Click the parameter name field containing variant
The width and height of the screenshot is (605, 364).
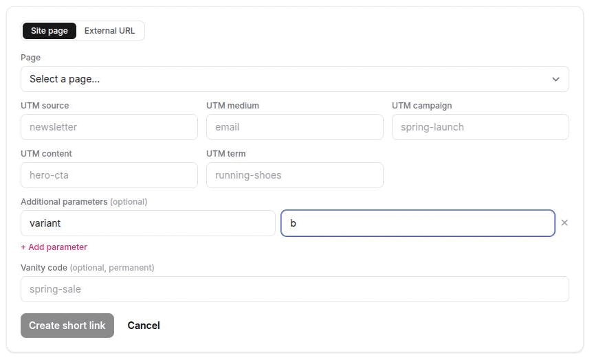(x=148, y=223)
